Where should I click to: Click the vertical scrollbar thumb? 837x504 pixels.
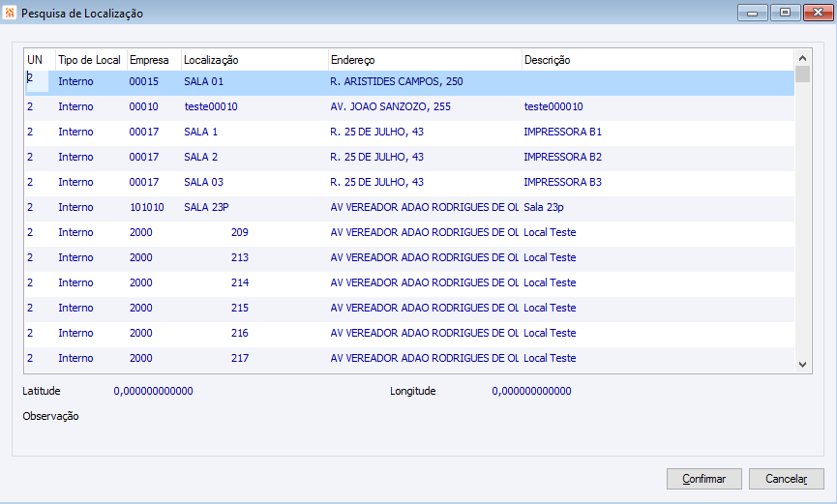pyautogui.click(x=802, y=74)
